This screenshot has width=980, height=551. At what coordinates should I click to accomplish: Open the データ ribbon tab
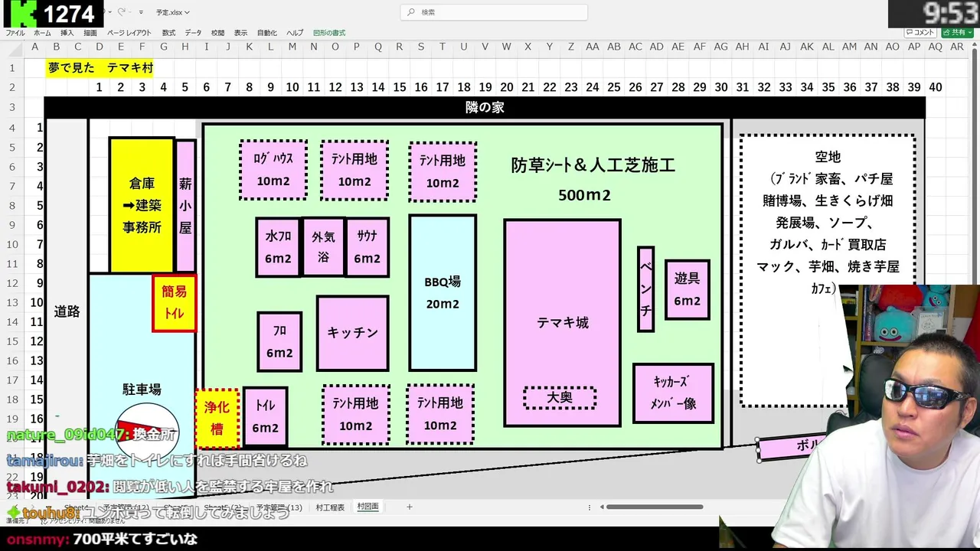(x=193, y=33)
